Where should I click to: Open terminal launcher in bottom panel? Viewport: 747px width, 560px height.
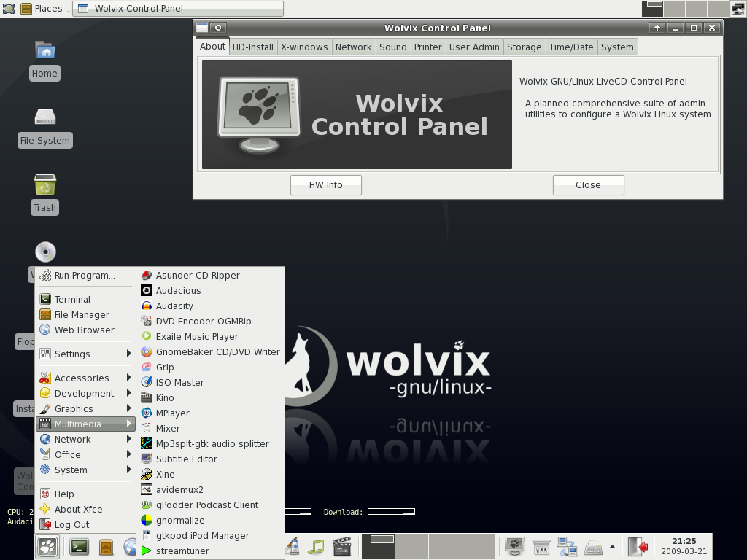pos(79,547)
